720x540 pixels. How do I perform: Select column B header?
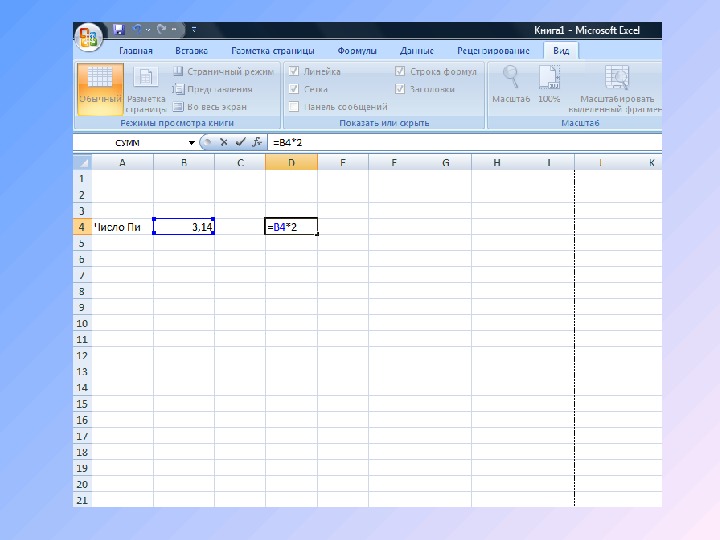click(x=184, y=163)
